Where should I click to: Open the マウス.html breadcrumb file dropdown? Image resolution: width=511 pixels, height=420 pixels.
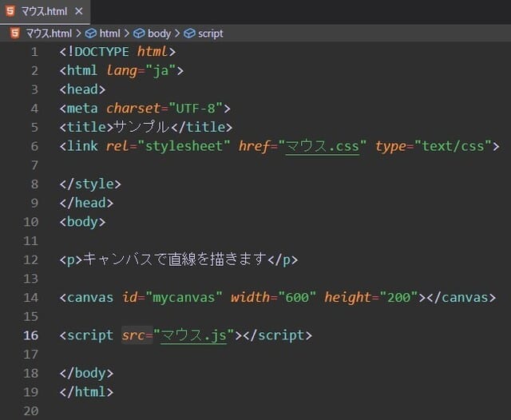47,34
